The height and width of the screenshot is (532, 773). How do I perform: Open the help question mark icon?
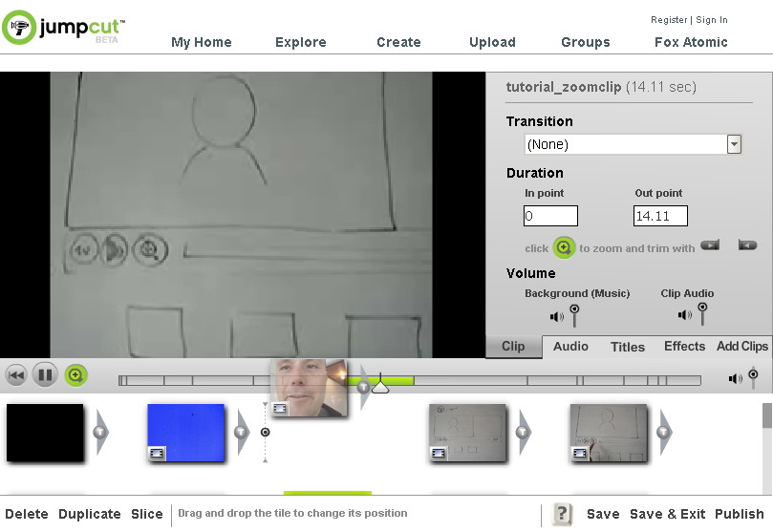tap(563, 514)
